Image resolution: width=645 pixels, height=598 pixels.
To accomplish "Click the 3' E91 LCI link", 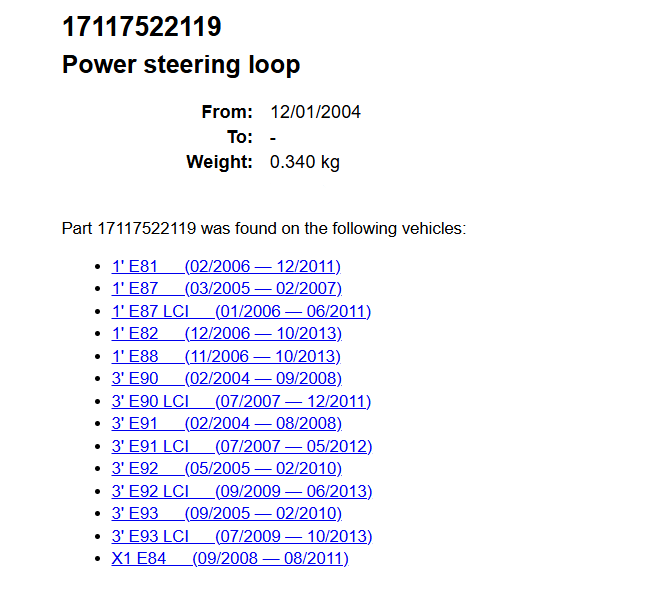I will click(241, 446).
